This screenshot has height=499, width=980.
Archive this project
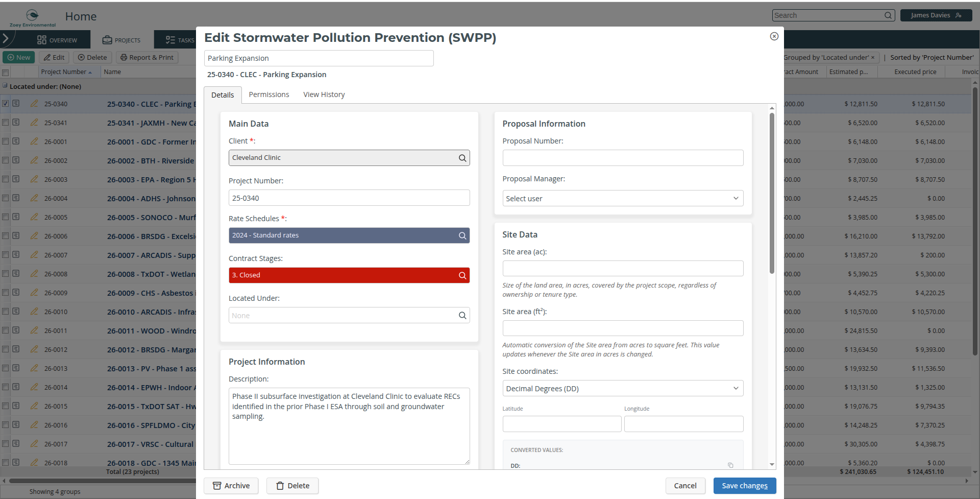pyautogui.click(x=231, y=486)
